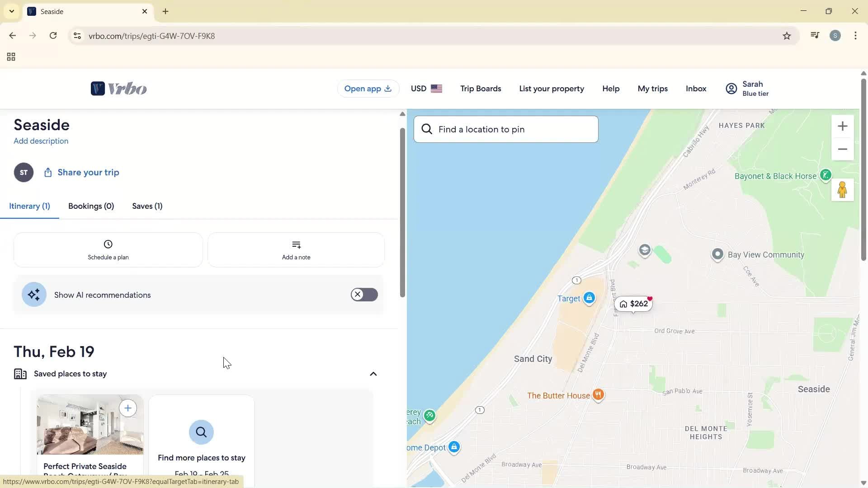This screenshot has width=868, height=488.
Task: Click the heart on the map price pin
Action: click(650, 298)
